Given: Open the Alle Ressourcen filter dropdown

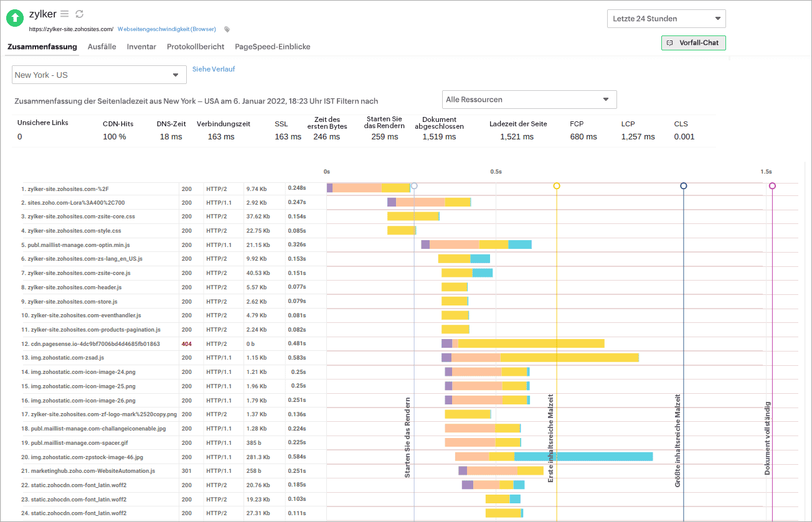Looking at the screenshot, I should point(529,99).
